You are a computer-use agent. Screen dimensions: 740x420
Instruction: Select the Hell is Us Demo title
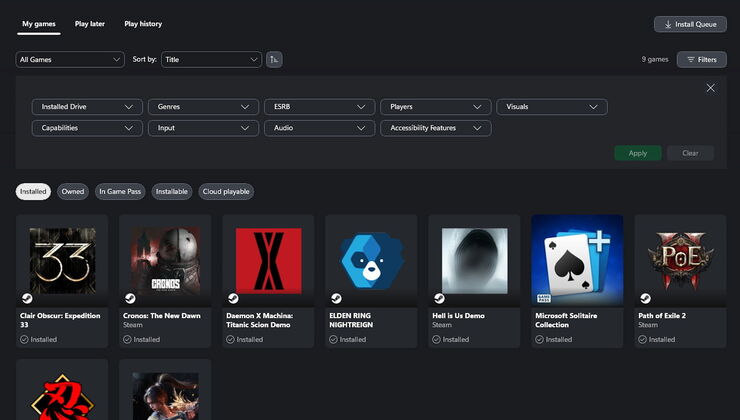pos(458,316)
